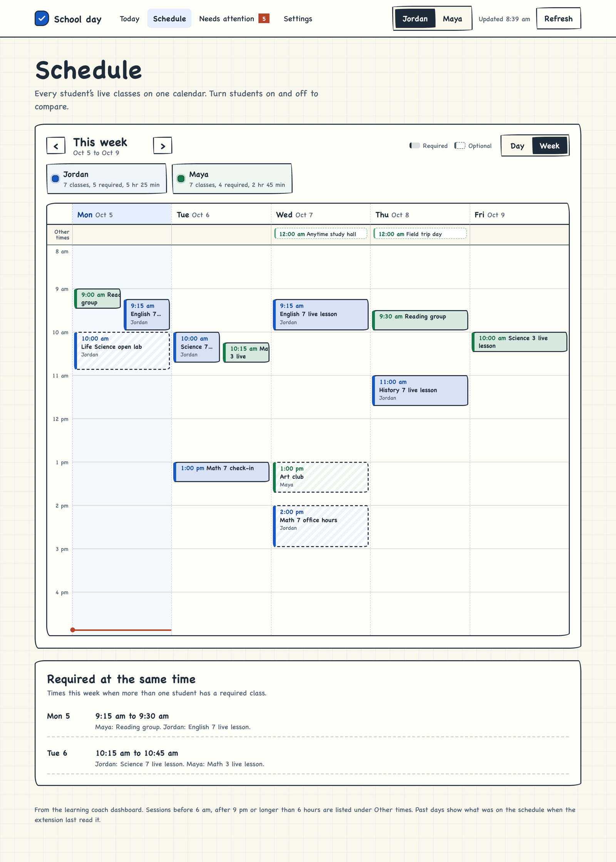Image resolution: width=616 pixels, height=862 pixels.
Task: Click the red current-time marker line
Action: pos(122,630)
